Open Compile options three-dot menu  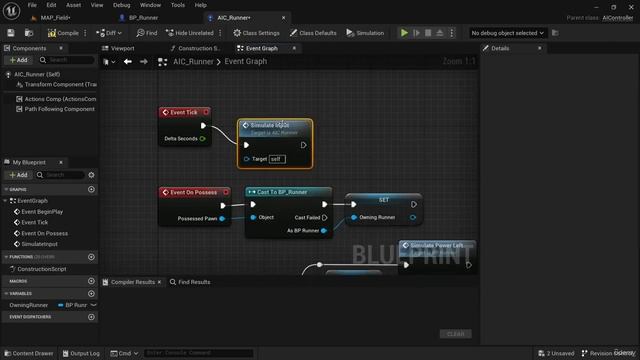click(85, 33)
